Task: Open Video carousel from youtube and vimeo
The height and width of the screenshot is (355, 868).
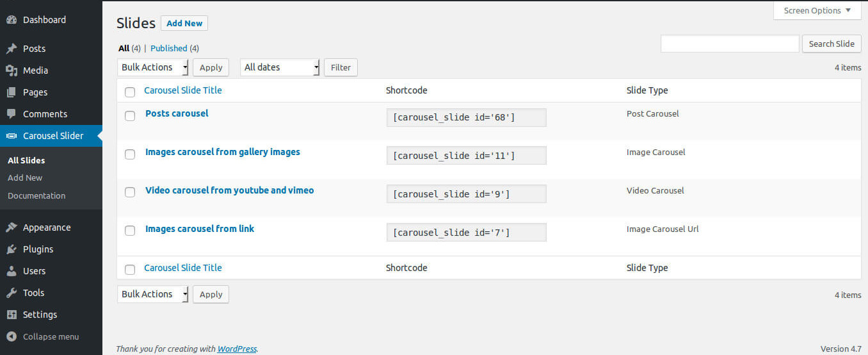Action: [x=230, y=190]
